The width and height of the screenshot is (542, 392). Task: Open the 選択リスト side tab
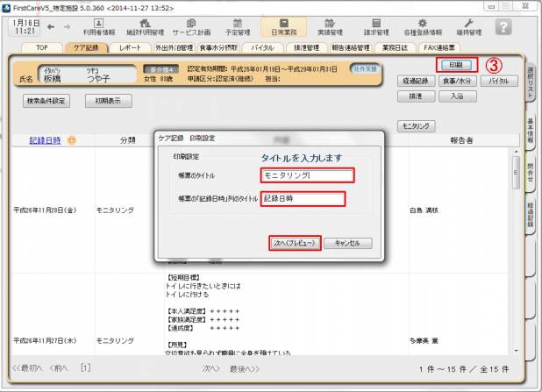click(531, 83)
